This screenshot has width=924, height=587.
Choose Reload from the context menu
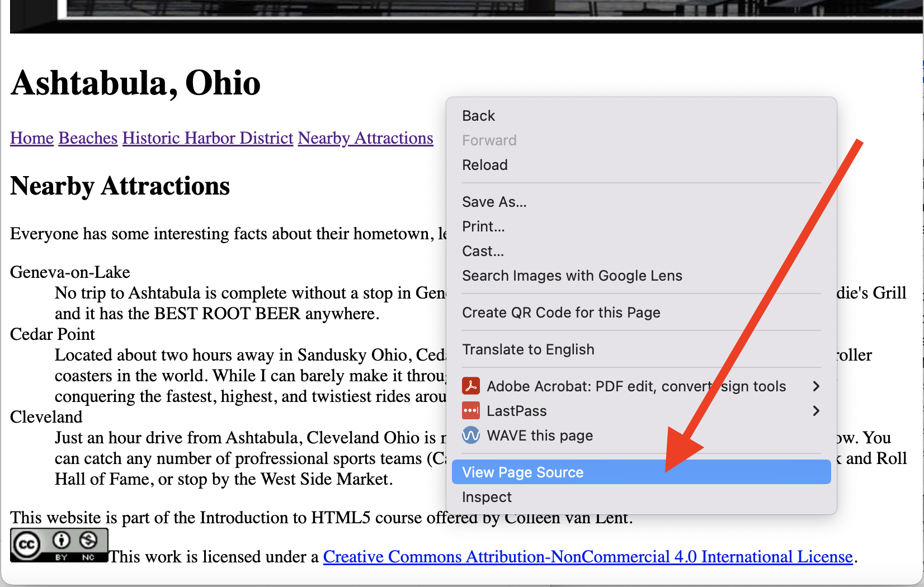coord(484,165)
